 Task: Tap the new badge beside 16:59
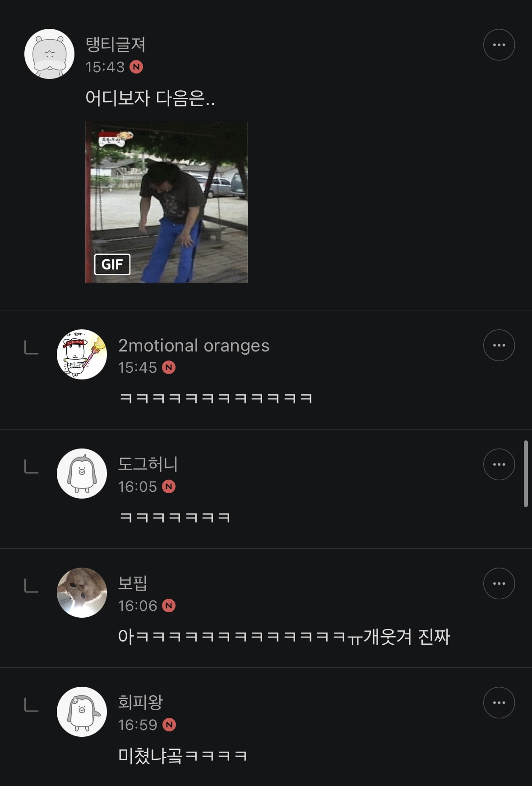coord(169,725)
